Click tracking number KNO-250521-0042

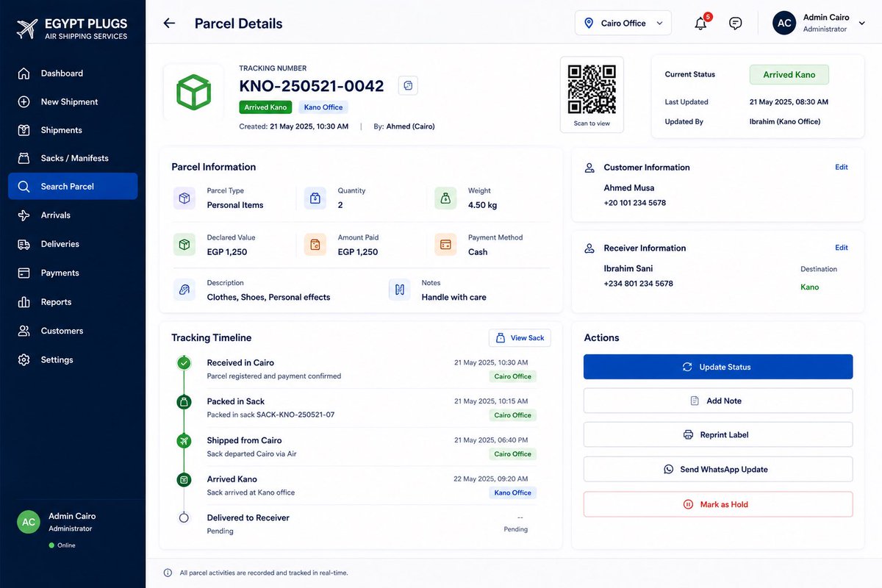pyautogui.click(x=312, y=86)
